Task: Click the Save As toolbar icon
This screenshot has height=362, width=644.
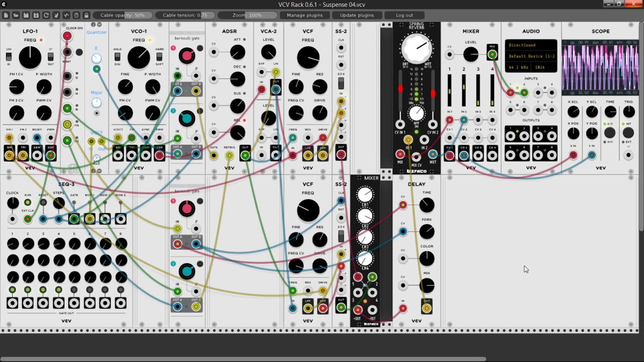Action: point(36,15)
